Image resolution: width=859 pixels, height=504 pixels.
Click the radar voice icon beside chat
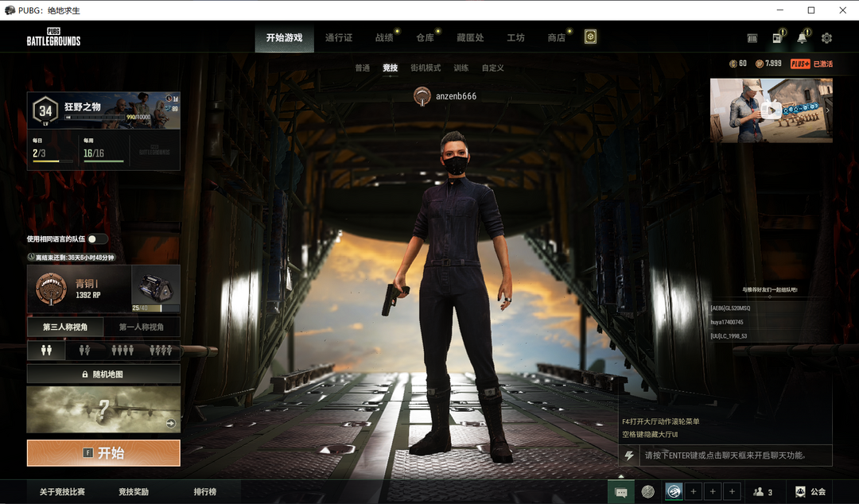(648, 492)
